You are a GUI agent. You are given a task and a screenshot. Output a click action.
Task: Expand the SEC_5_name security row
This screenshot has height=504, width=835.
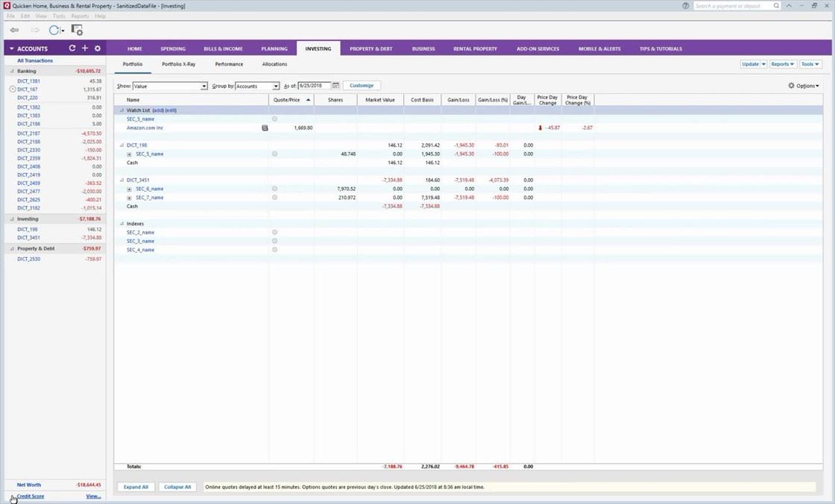(x=130, y=154)
